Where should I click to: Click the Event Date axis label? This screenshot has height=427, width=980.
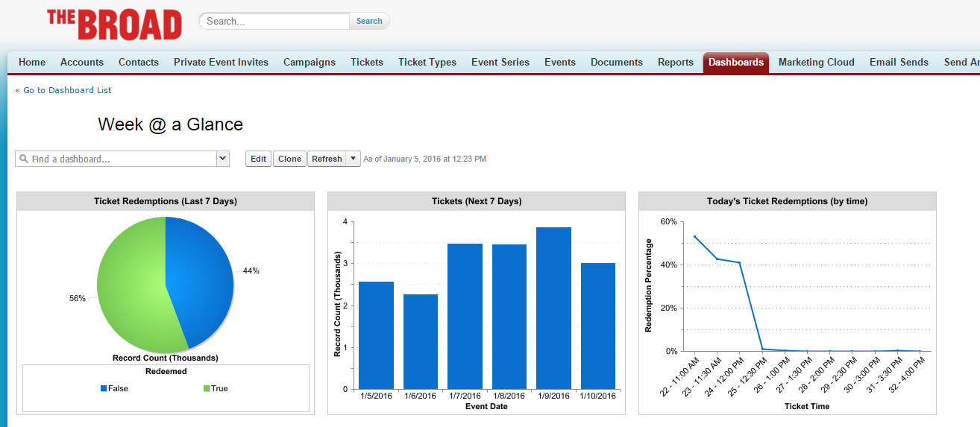pyautogui.click(x=488, y=406)
